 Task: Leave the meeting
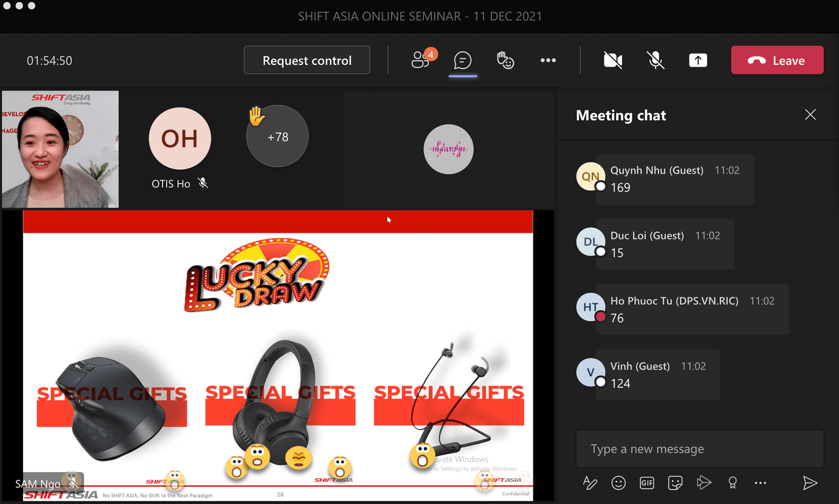click(x=777, y=60)
